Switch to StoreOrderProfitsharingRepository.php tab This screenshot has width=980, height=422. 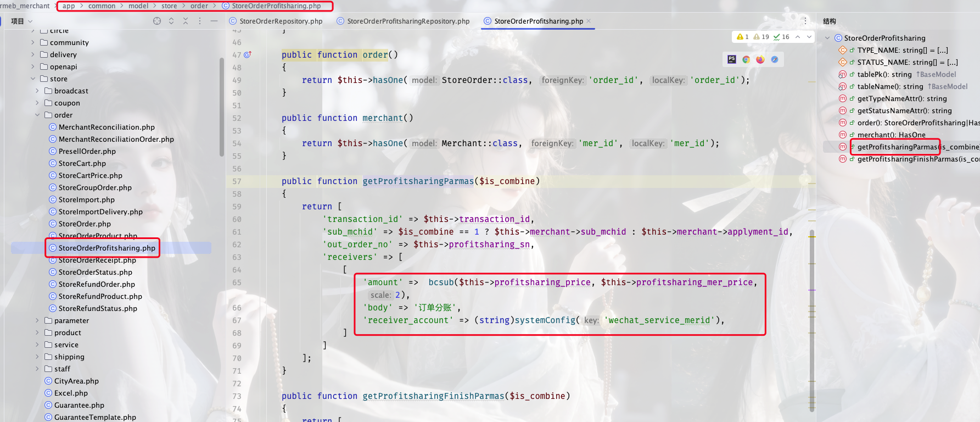pos(403,21)
